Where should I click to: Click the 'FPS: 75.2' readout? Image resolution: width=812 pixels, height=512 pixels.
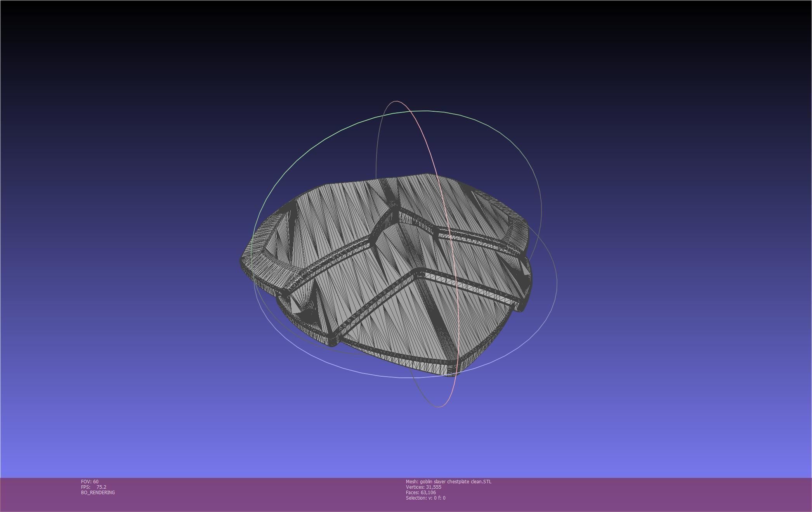(x=94, y=487)
